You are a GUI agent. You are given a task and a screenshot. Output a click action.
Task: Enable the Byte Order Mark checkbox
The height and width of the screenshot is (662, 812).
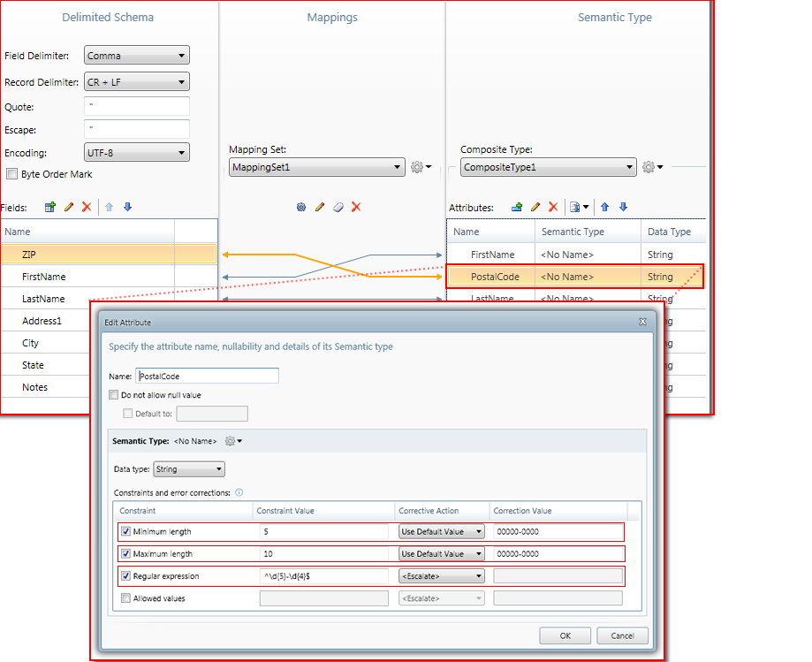pyautogui.click(x=12, y=174)
